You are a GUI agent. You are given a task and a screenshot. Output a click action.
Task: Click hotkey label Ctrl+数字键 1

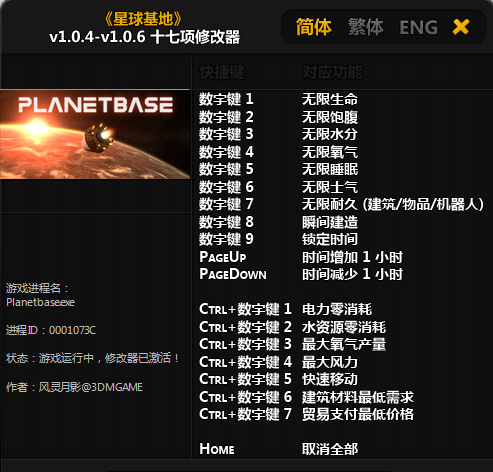[x=245, y=309]
